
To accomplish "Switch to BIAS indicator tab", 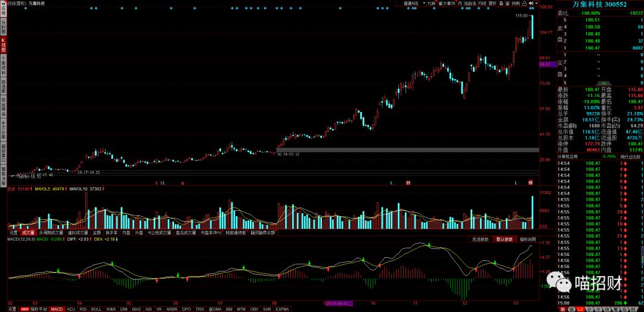I will (x=137, y=309).
